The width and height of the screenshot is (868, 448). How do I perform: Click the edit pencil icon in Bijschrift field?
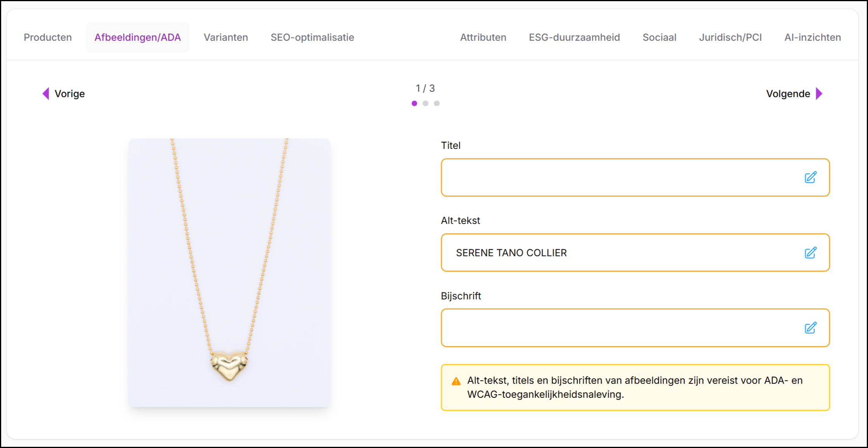[x=810, y=328]
